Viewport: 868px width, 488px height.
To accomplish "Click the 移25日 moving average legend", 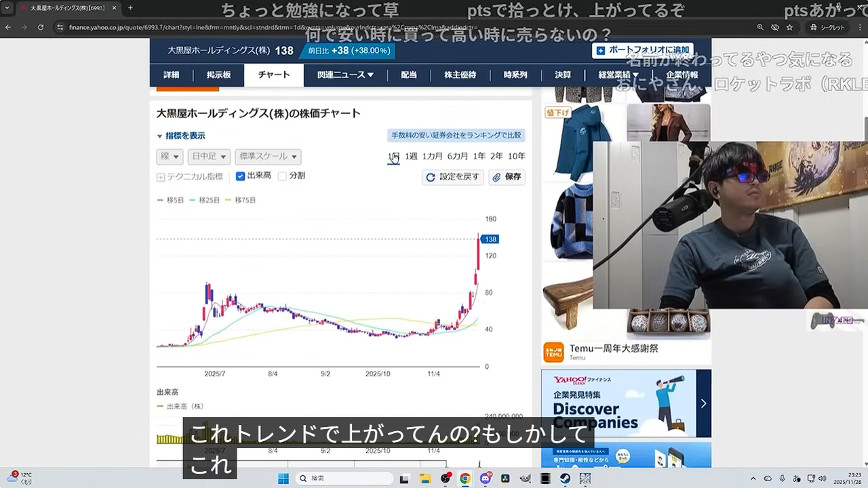I will point(205,201).
